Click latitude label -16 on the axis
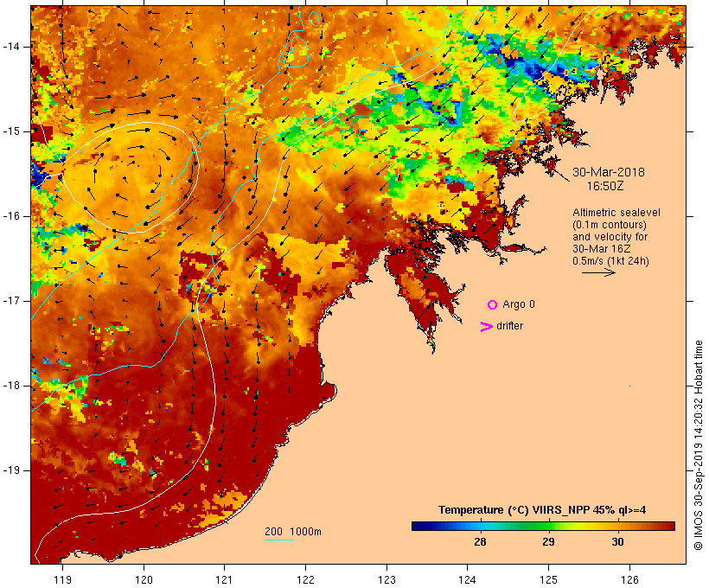This screenshot has width=709, height=588. click(11, 216)
